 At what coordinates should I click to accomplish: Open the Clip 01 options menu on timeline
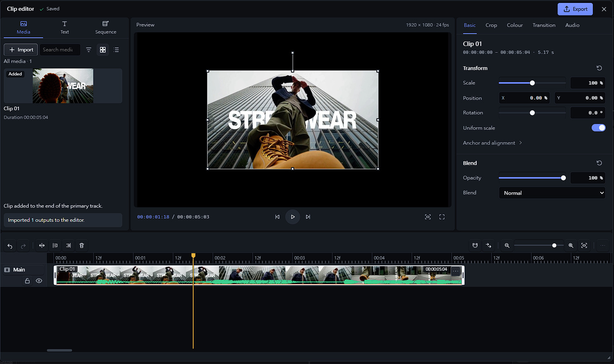click(x=456, y=271)
